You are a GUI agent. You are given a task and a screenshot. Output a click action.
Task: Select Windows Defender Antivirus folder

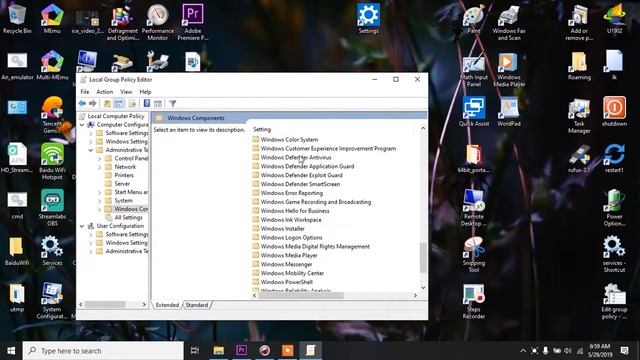[296, 158]
